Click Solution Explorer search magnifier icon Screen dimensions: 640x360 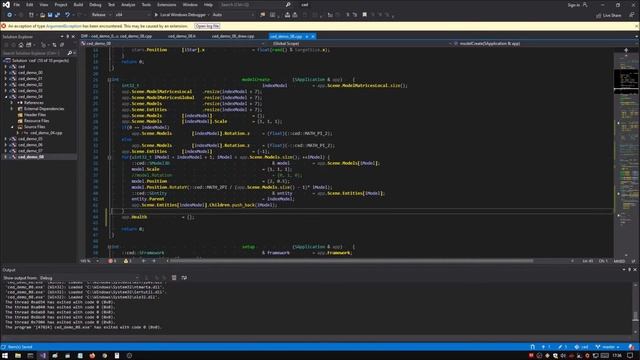click(x=69, y=53)
